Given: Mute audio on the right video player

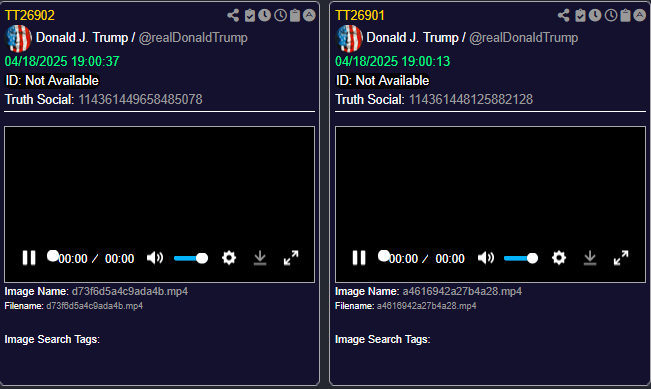Looking at the screenshot, I should coord(485,258).
